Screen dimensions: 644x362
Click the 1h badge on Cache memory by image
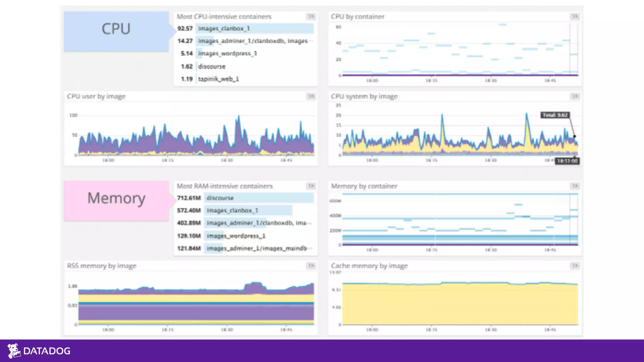(x=575, y=266)
